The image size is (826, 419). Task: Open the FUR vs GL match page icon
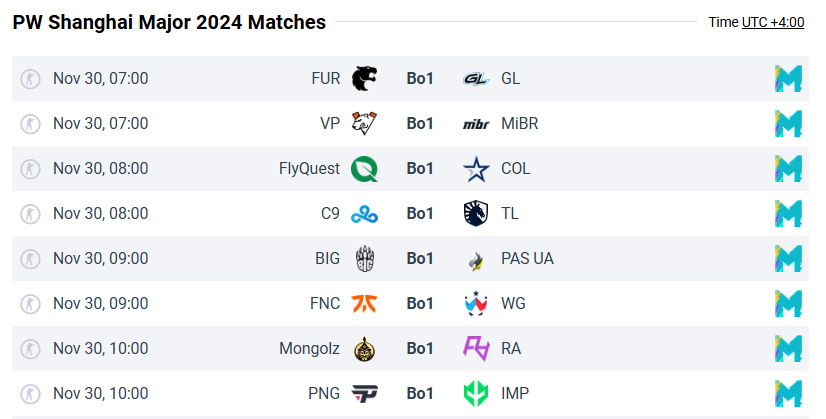pos(788,78)
